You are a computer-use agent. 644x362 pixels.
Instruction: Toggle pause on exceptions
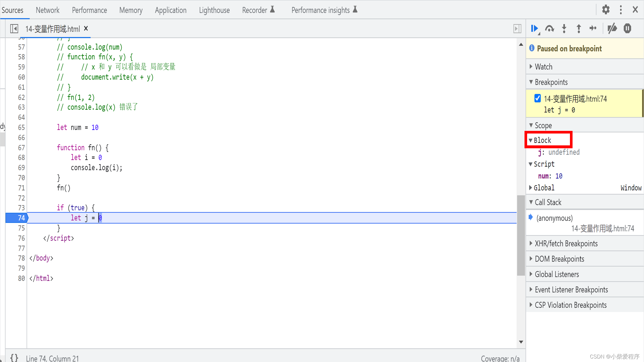point(627,29)
